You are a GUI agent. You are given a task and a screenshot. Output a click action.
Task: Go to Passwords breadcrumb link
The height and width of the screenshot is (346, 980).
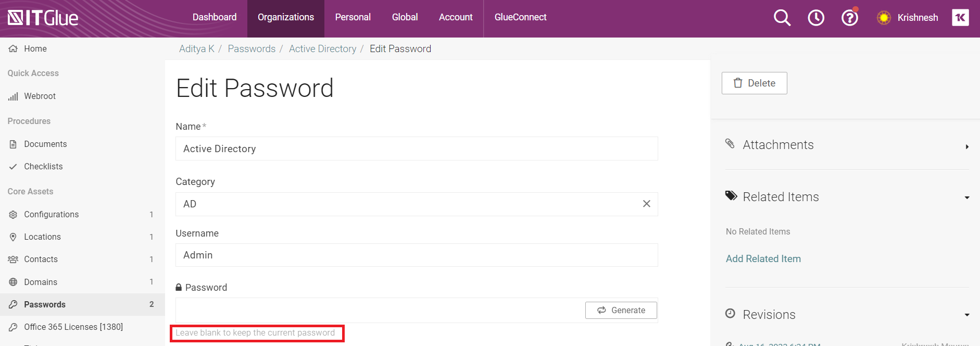(252, 49)
